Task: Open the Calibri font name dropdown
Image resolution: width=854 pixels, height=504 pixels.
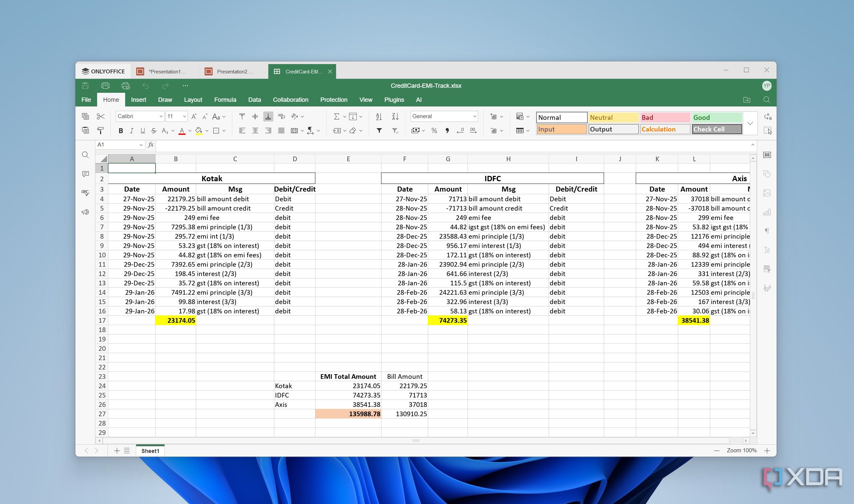Action: 161,116
